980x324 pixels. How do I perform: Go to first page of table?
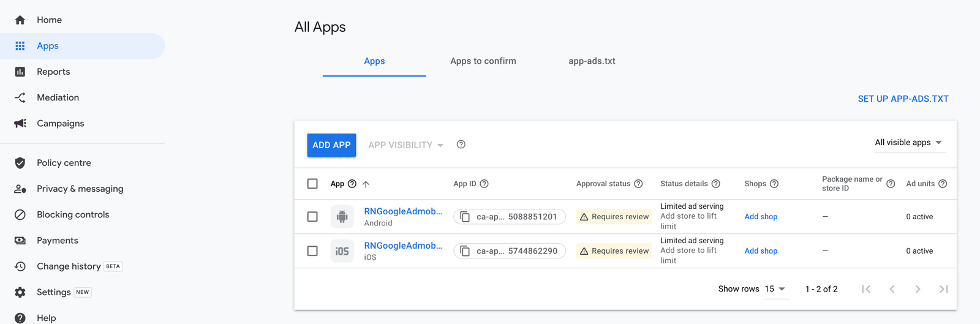click(866, 289)
